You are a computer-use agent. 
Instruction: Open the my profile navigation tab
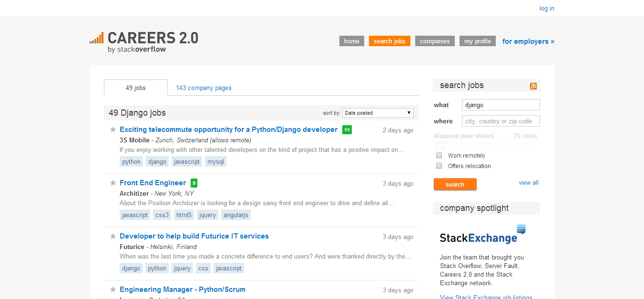[x=478, y=41]
